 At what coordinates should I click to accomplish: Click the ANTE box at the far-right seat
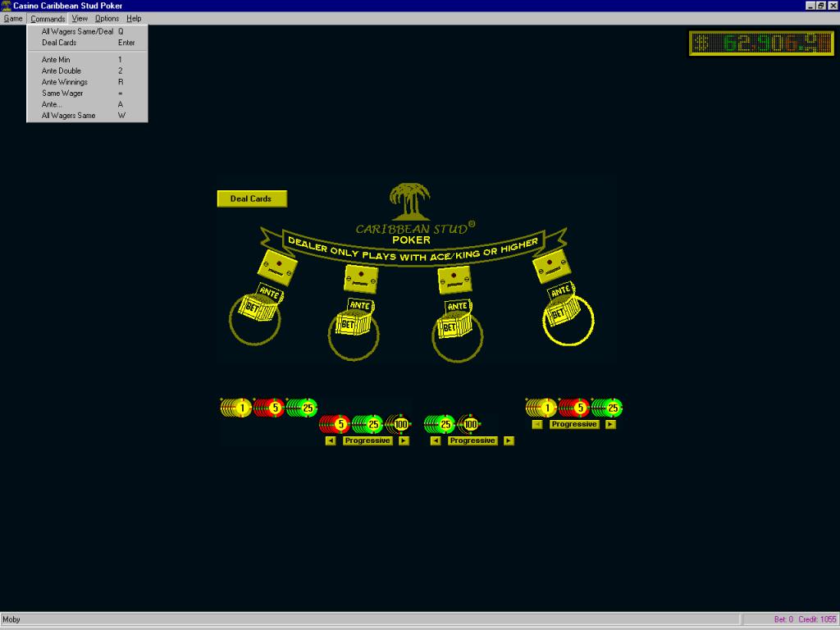pos(560,291)
